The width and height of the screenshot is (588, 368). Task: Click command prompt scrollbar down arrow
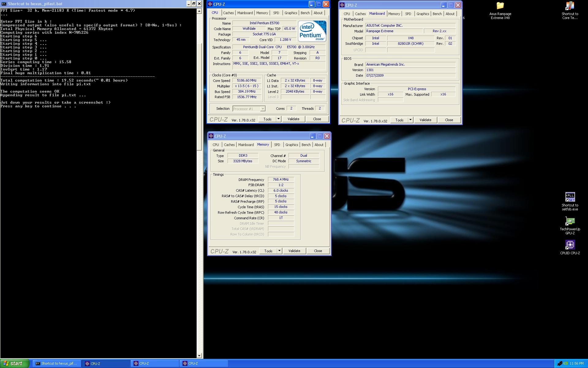[199, 356]
